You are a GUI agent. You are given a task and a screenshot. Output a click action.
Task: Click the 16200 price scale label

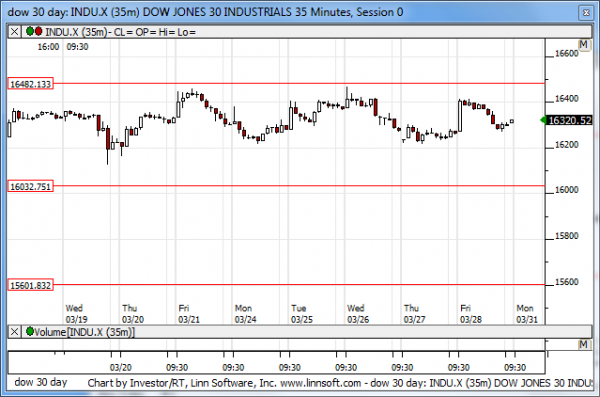tap(567, 145)
